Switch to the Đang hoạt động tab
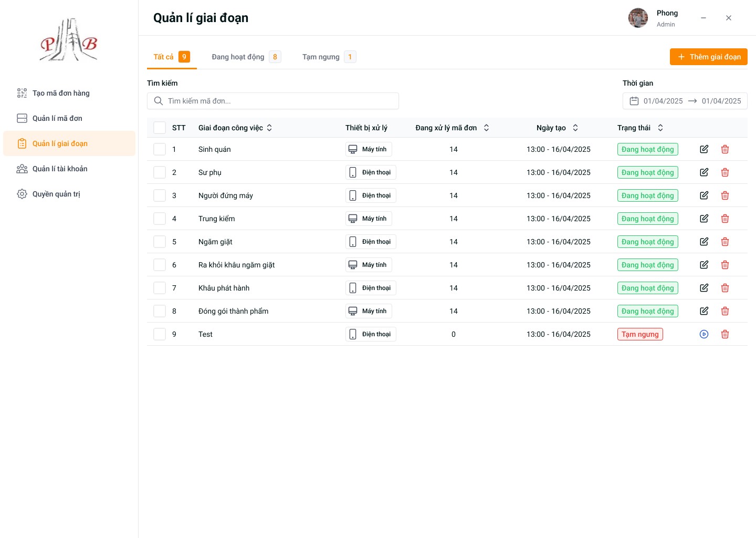This screenshot has height=538, width=756. [246, 57]
